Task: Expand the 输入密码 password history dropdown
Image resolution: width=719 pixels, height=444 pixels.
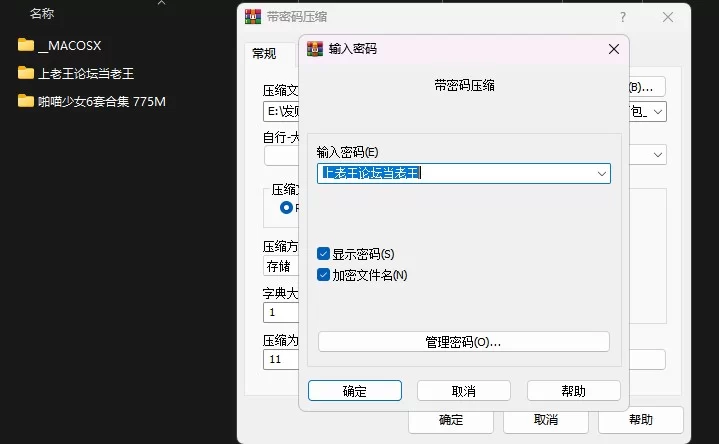Action: [x=601, y=173]
